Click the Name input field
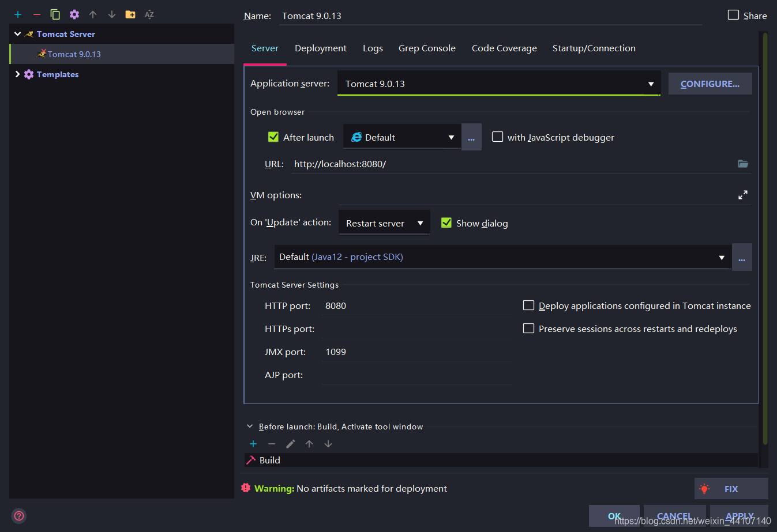This screenshot has width=777, height=532. 490,16
